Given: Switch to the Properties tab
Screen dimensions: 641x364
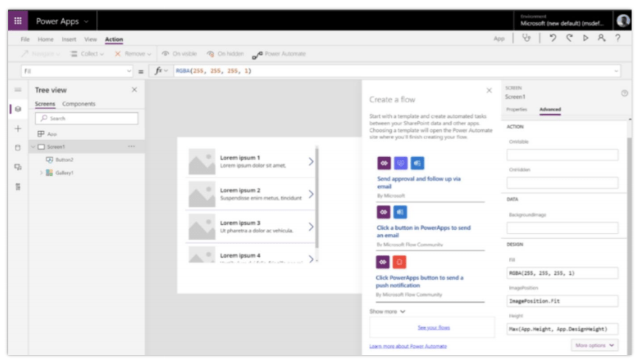Looking at the screenshot, I should (516, 109).
